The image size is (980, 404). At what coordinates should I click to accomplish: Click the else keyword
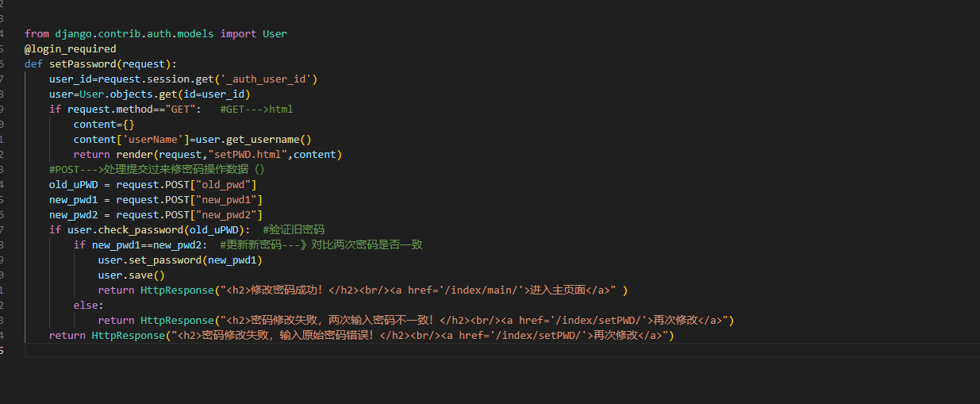tap(86, 305)
